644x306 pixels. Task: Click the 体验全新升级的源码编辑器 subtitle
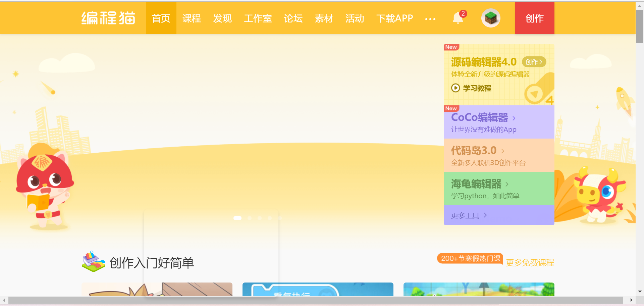pyautogui.click(x=490, y=74)
